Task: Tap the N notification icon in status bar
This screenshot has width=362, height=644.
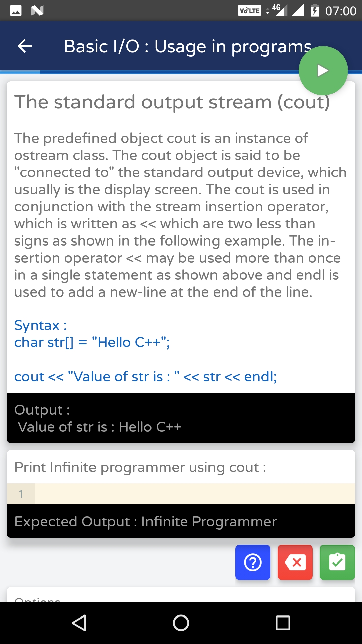Action: click(x=37, y=11)
